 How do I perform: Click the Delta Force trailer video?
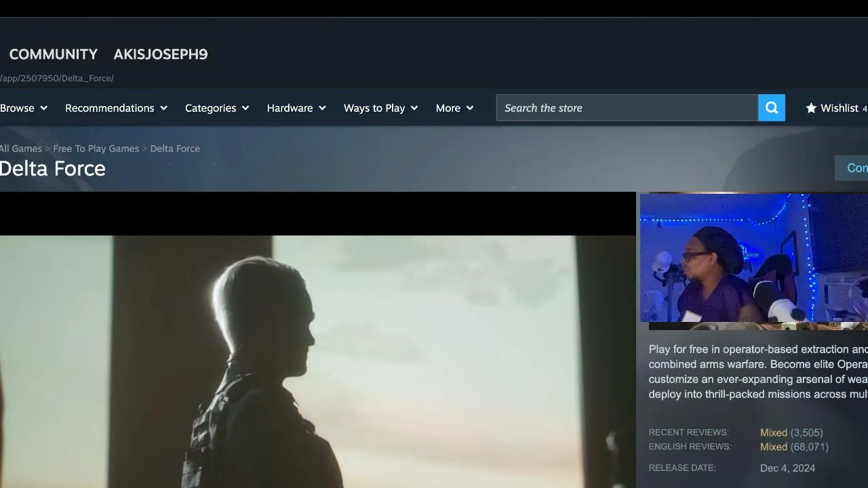318,340
